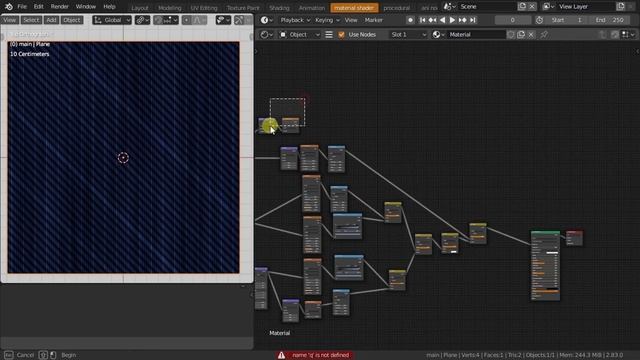
Task: Toggle the pin node tree icon
Action: tap(544, 35)
